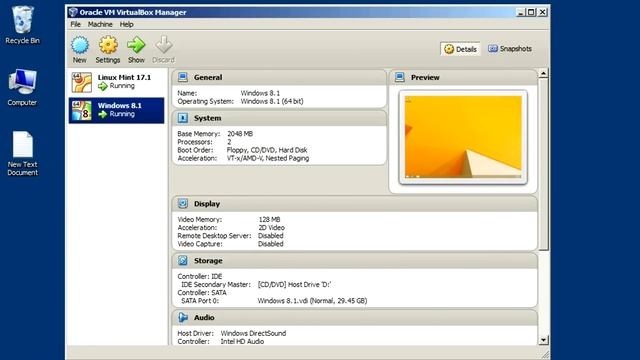Click the Windows 8.1 preview thumbnail
The image size is (640, 360).
tap(463, 137)
